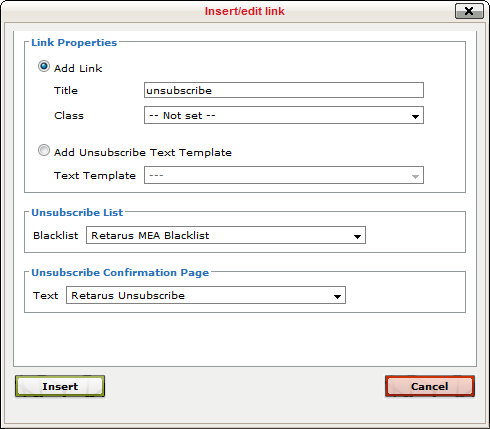Open the Retarus Unsubscribe text dropdown
The height and width of the screenshot is (429, 490).
coord(206,295)
